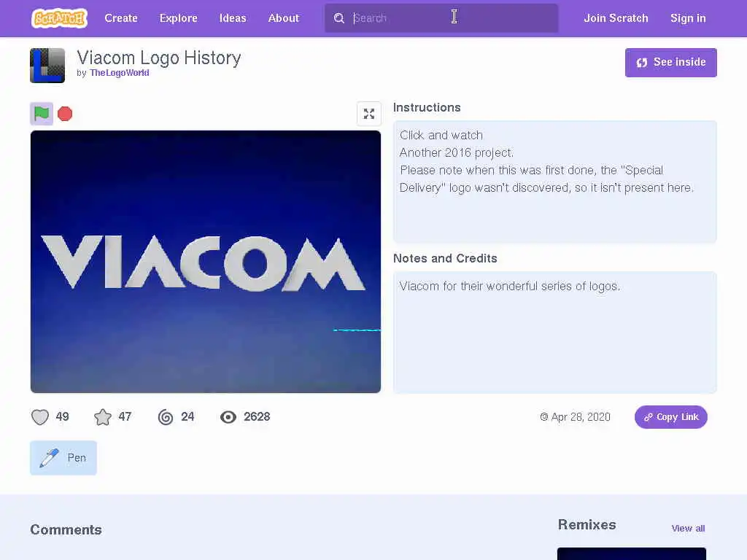Click the favorites count 47
The image size is (747, 560).
point(125,416)
